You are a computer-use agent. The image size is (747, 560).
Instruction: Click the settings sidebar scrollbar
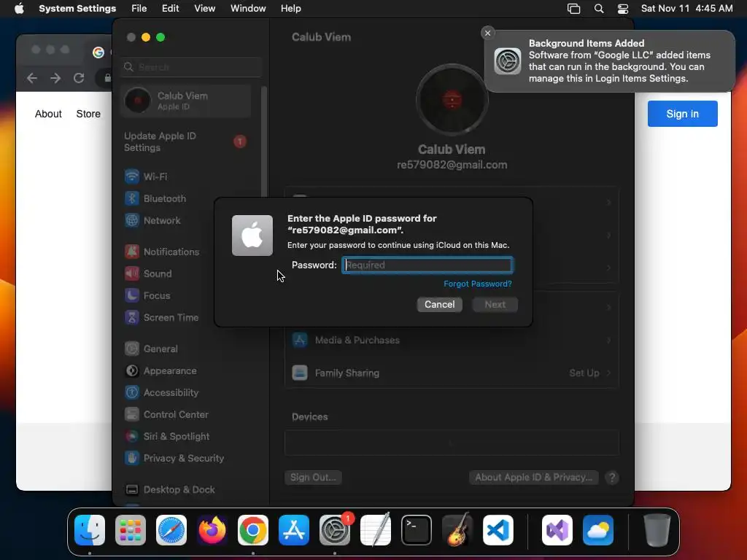click(x=264, y=143)
